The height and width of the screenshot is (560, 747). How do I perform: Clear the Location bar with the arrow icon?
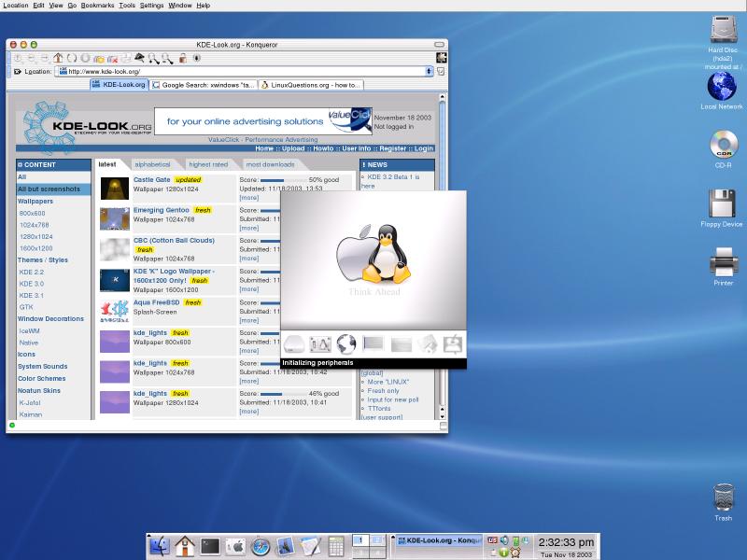[x=18, y=72]
